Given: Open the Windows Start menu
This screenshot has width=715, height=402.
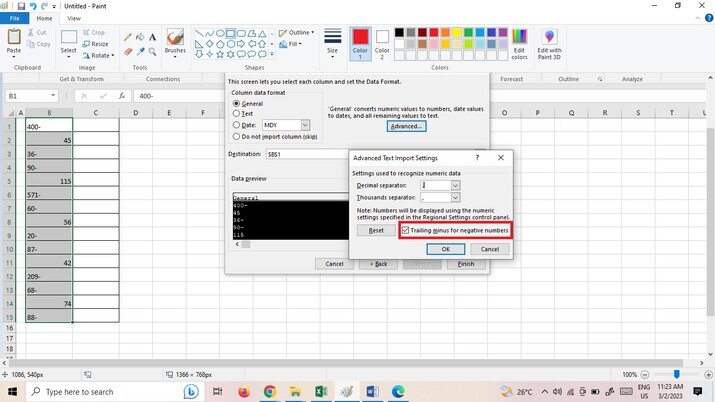Looking at the screenshot, I should [12, 392].
